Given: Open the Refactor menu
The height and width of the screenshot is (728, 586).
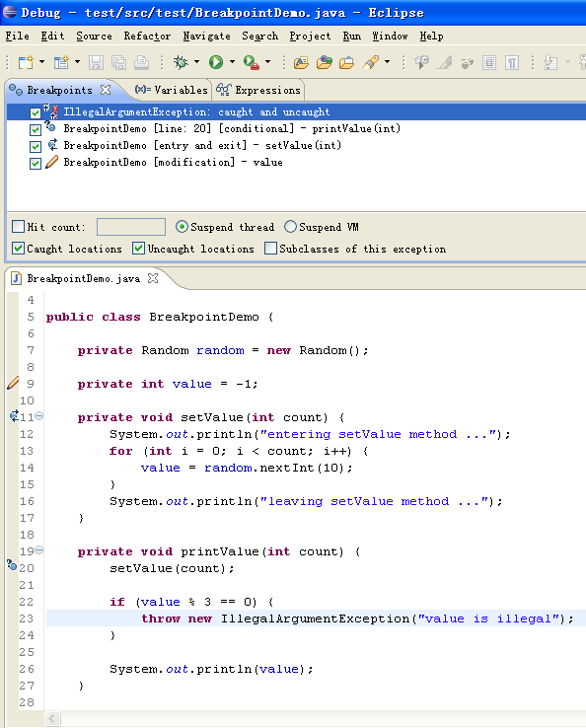Looking at the screenshot, I should tap(147, 36).
